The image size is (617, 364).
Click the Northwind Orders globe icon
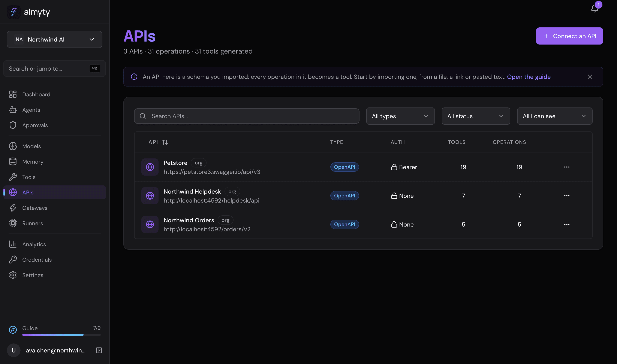[x=150, y=224]
